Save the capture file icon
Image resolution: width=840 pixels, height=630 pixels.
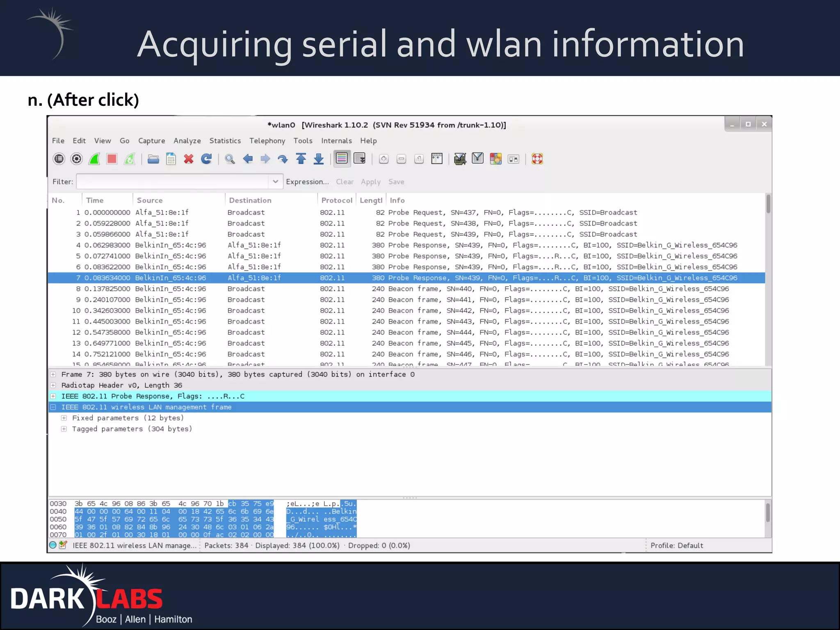point(171,159)
